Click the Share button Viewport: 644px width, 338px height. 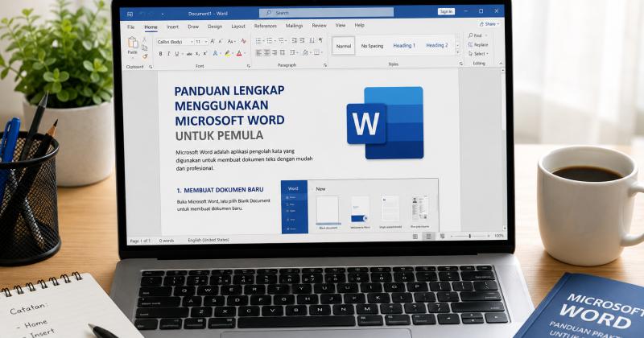489,24
